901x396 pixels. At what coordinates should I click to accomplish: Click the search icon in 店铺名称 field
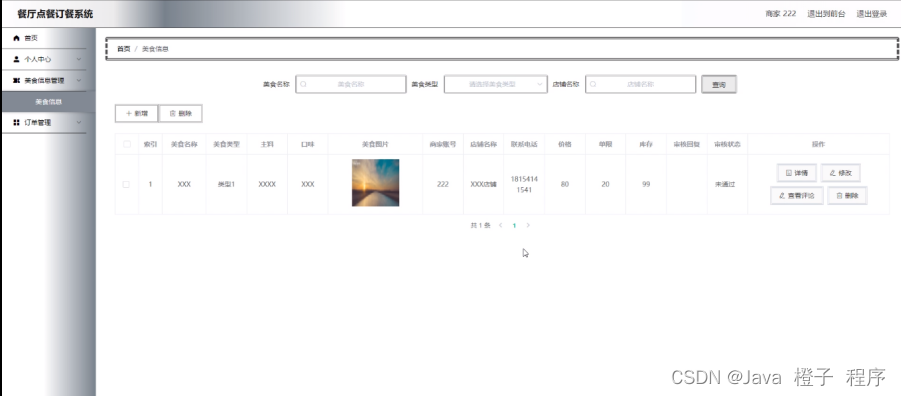[594, 84]
